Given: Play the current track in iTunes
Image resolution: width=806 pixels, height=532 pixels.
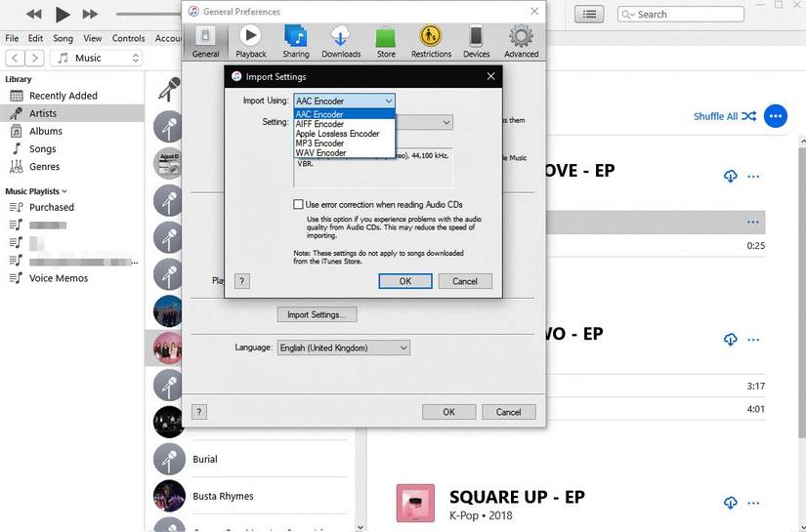Looking at the screenshot, I should [63, 15].
